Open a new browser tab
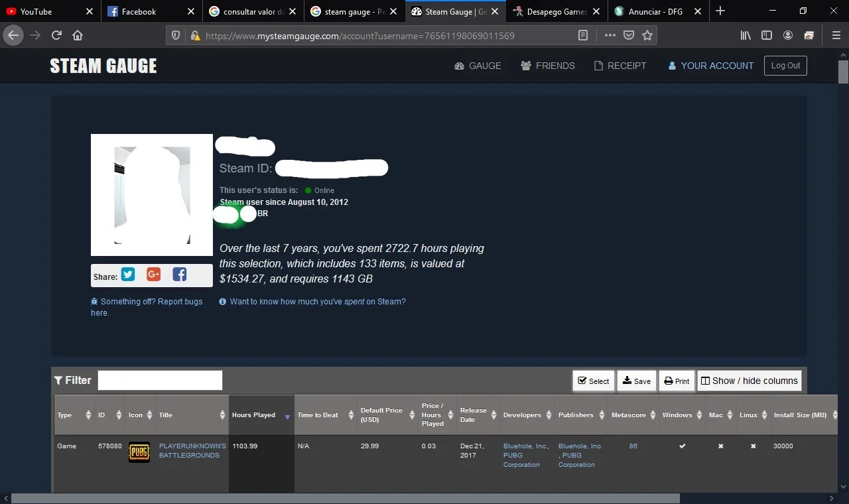 (720, 11)
